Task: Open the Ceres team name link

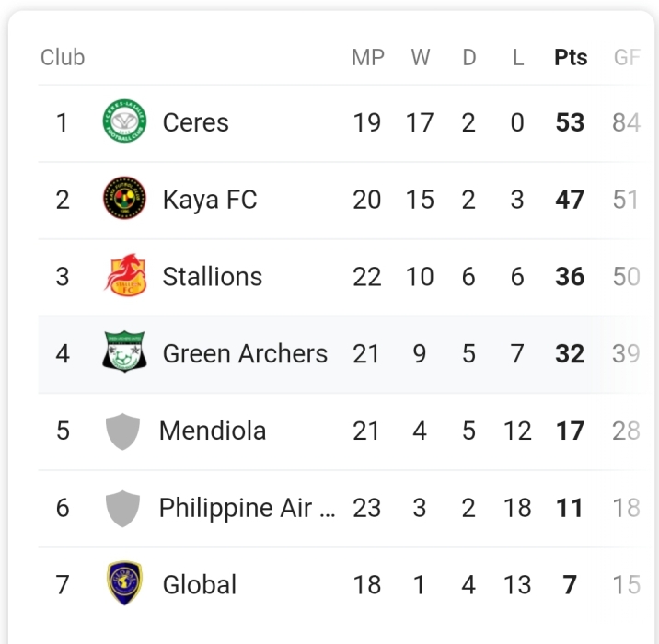Action: click(x=195, y=122)
